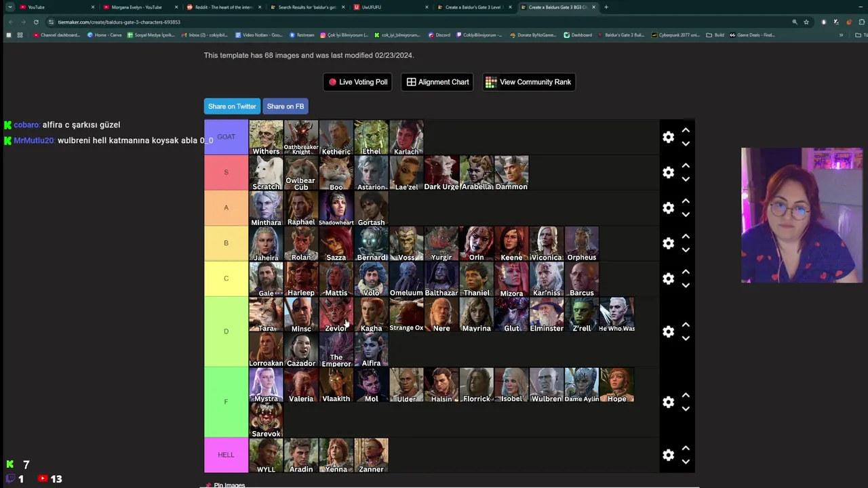Select the Dame Aylin character image

(x=582, y=385)
